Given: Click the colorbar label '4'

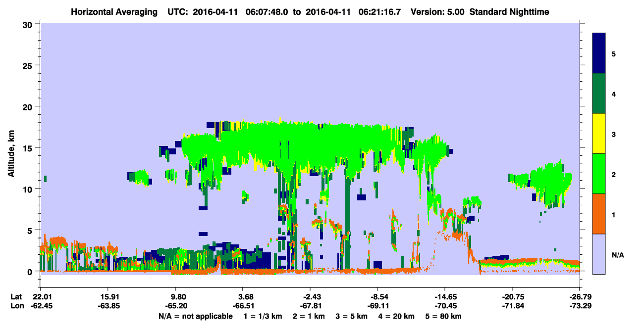Looking at the screenshot, I should (614, 94).
